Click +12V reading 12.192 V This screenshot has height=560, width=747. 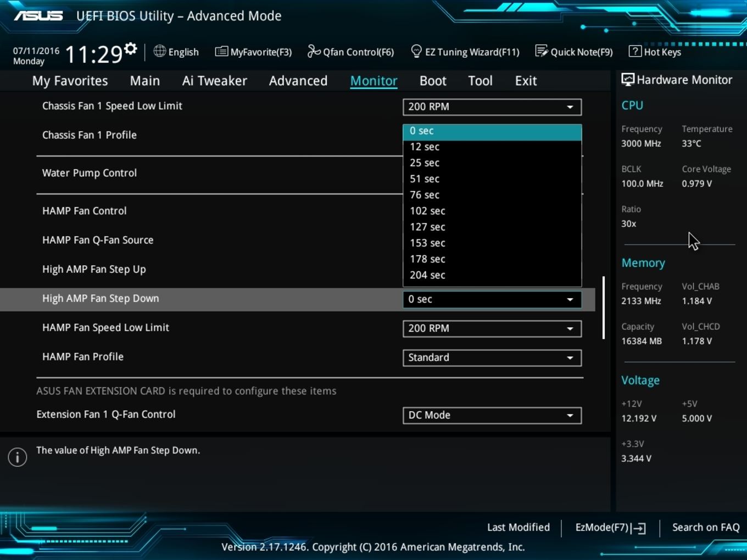tap(639, 418)
